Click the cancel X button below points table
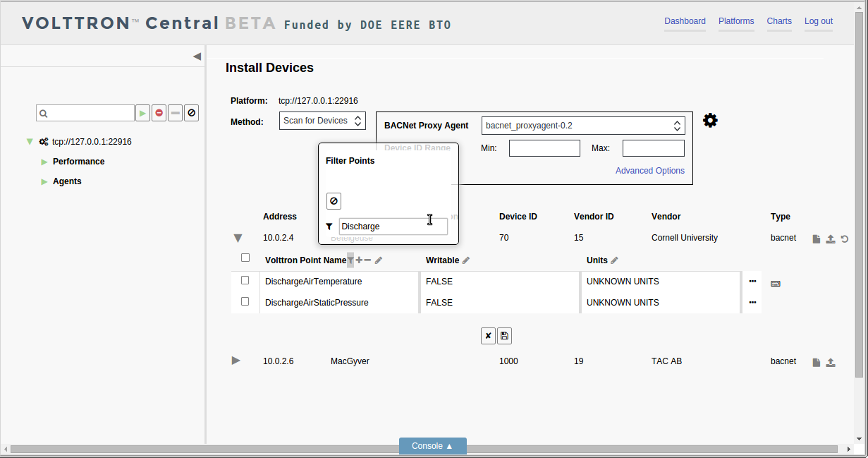This screenshot has height=458, width=868. point(488,336)
